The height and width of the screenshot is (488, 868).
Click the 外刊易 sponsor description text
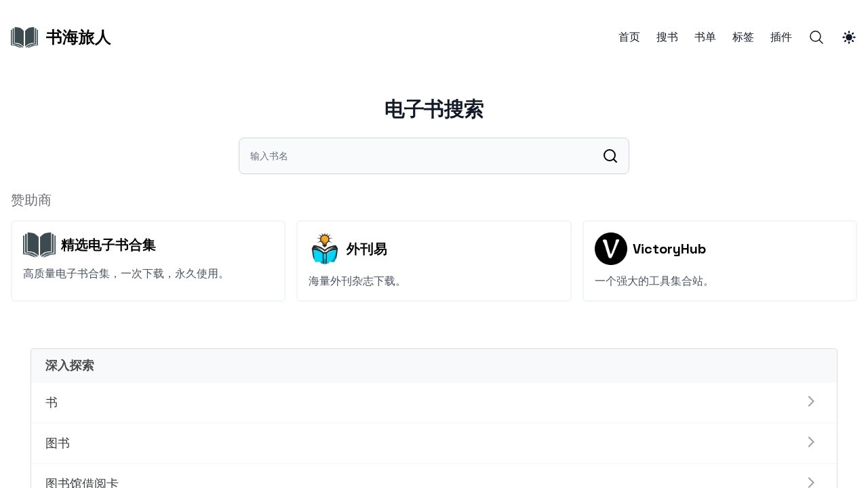(356, 281)
